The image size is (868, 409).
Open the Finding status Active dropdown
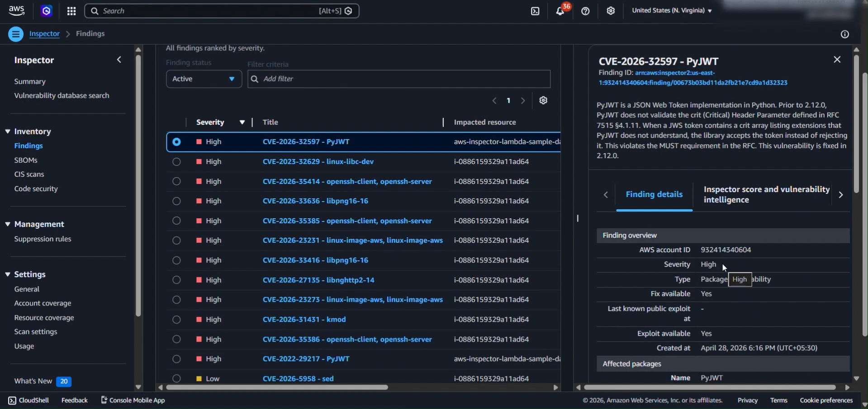tap(204, 79)
